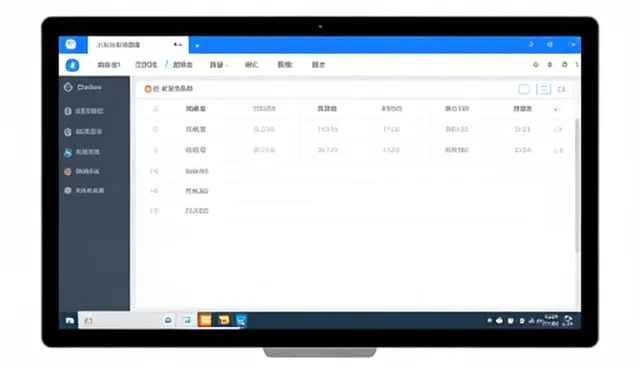Sort the table by the fourth column header

392,109
